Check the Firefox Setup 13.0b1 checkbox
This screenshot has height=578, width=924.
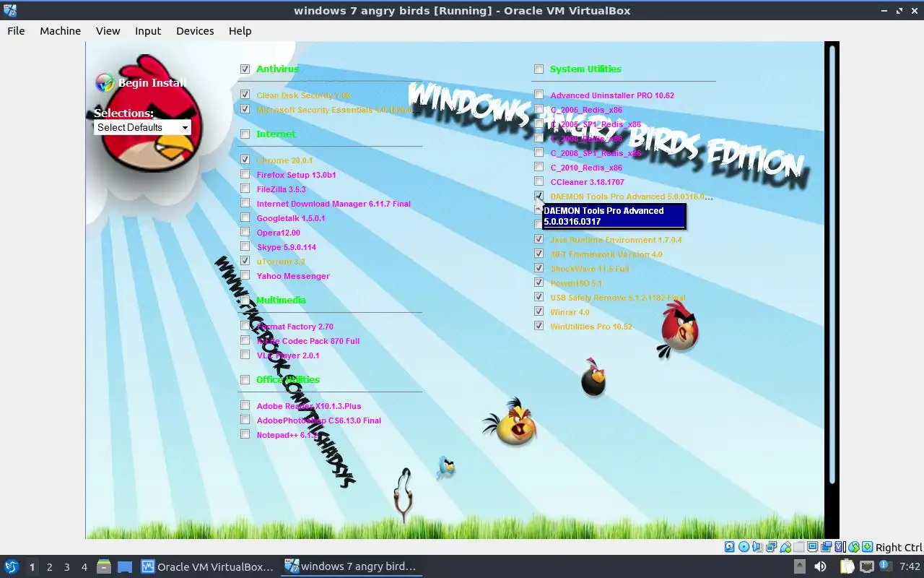coord(245,174)
